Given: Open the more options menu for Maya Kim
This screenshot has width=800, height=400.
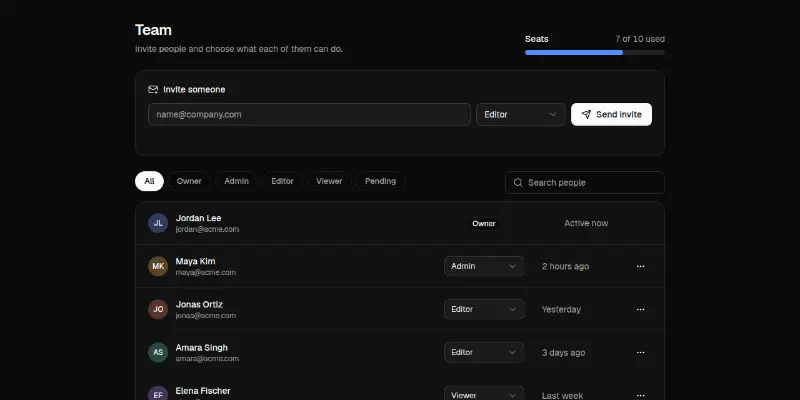Looking at the screenshot, I should (x=640, y=266).
